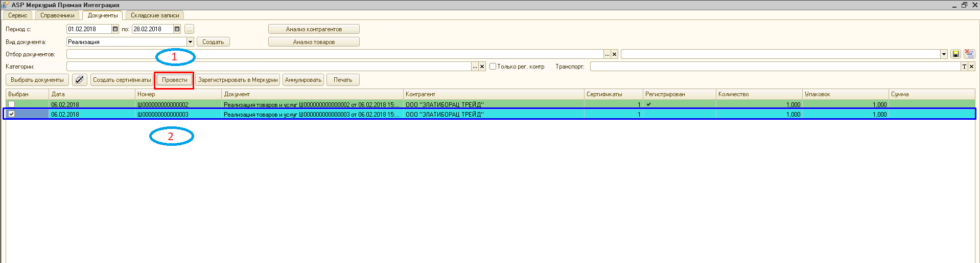This screenshot has width=980, height=263.
Task: Sort table by Контрагент column header
Action: click(x=493, y=94)
